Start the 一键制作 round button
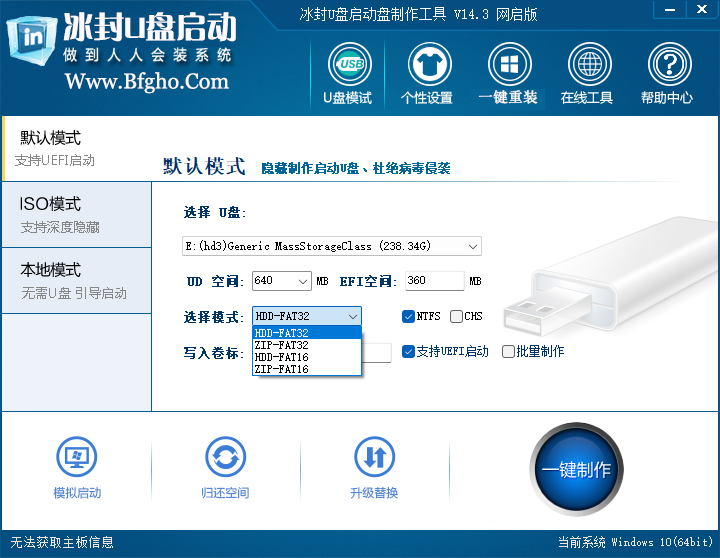Screen dimensions: 720x558 click(x=576, y=469)
